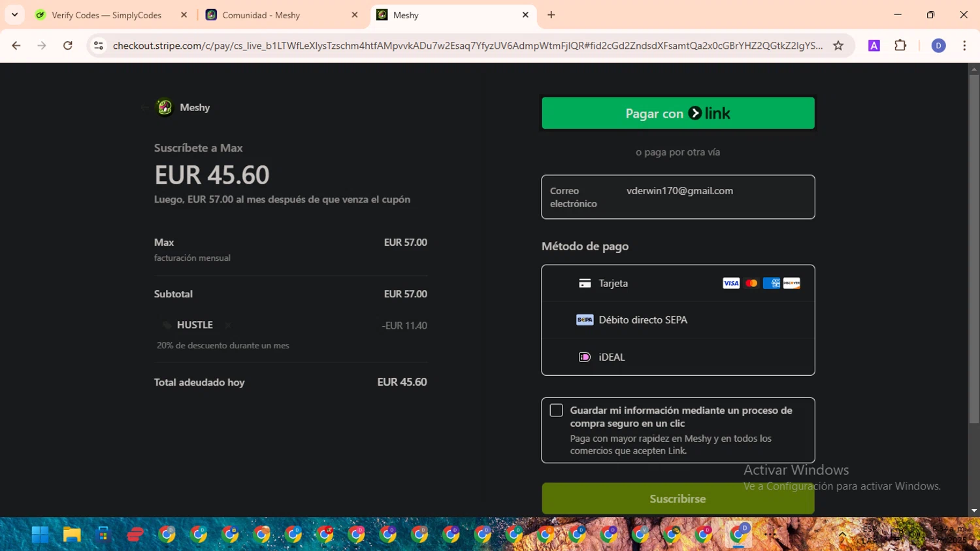
Task: Click the scrollbar down arrow
Action: point(974,511)
